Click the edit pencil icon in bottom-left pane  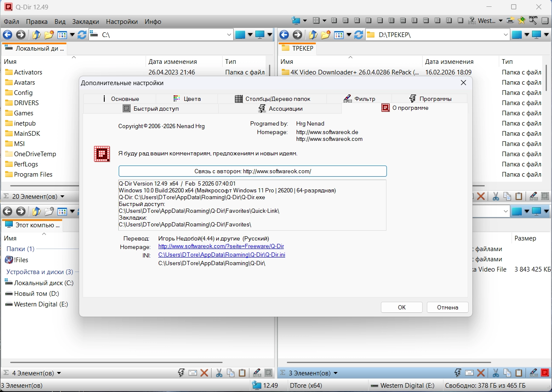(257, 373)
